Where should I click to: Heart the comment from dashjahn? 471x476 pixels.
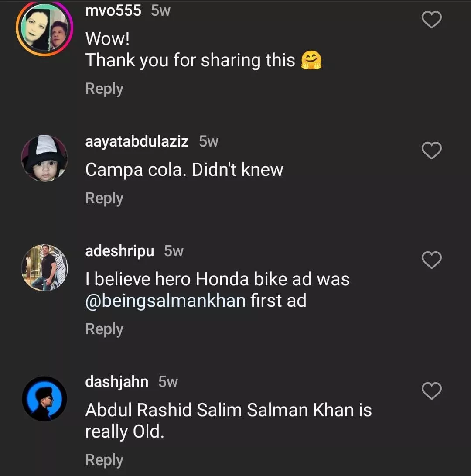point(432,391)
